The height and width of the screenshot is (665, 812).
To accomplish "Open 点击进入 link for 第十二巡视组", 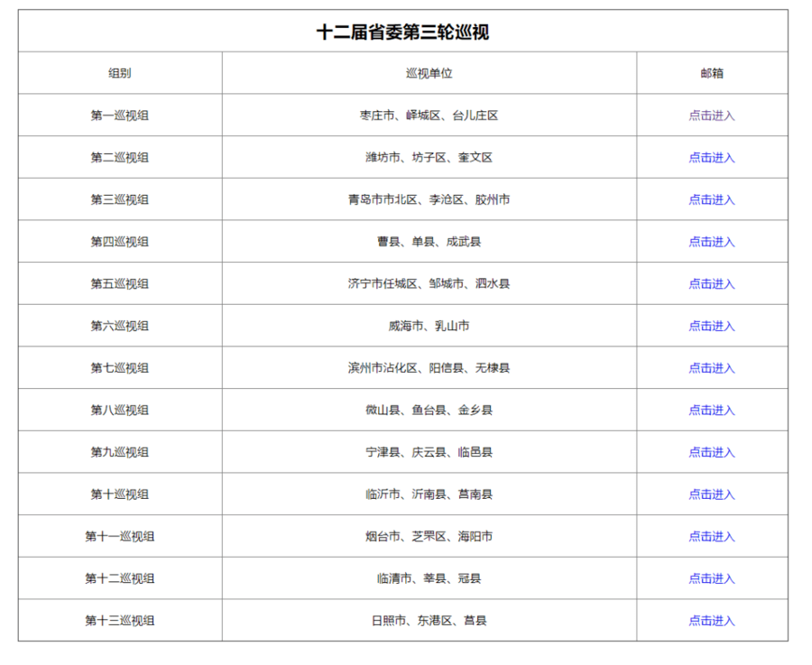I will tap(712, 578).
